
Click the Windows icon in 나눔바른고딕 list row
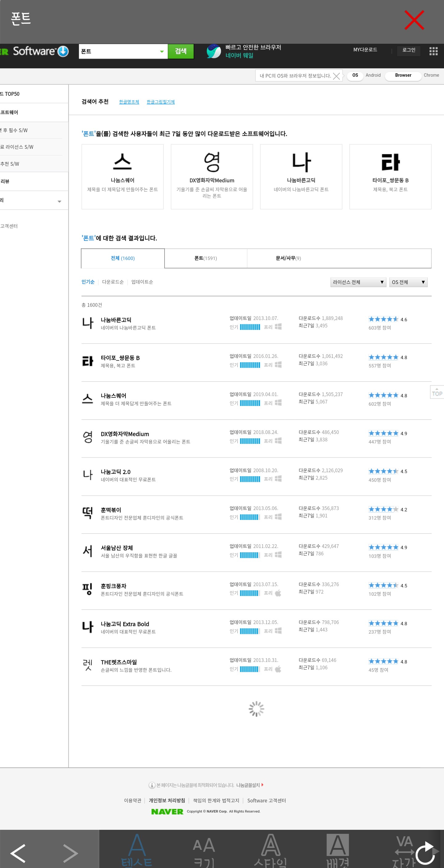(x=278, y=327)
